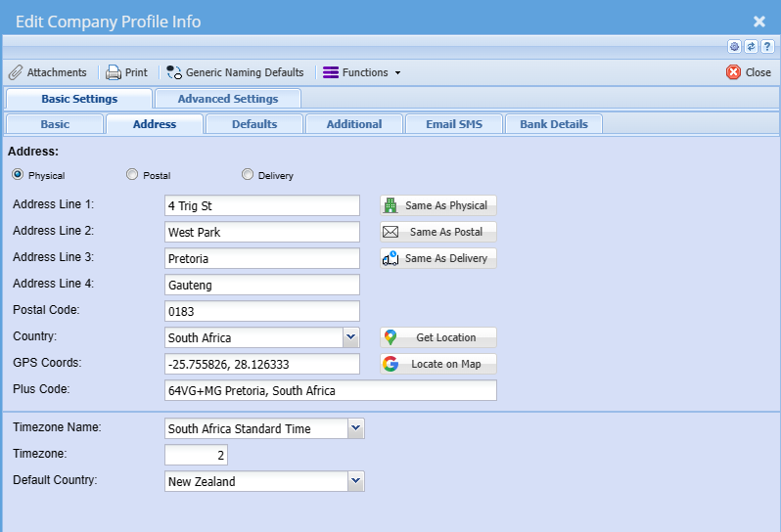Switch to the Advanced Settings tab

point(227,99)
